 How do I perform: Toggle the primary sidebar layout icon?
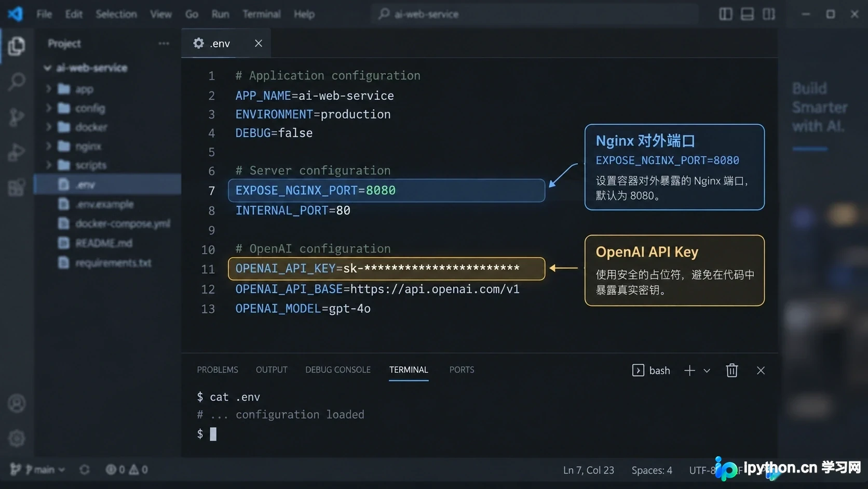(725, 14)
